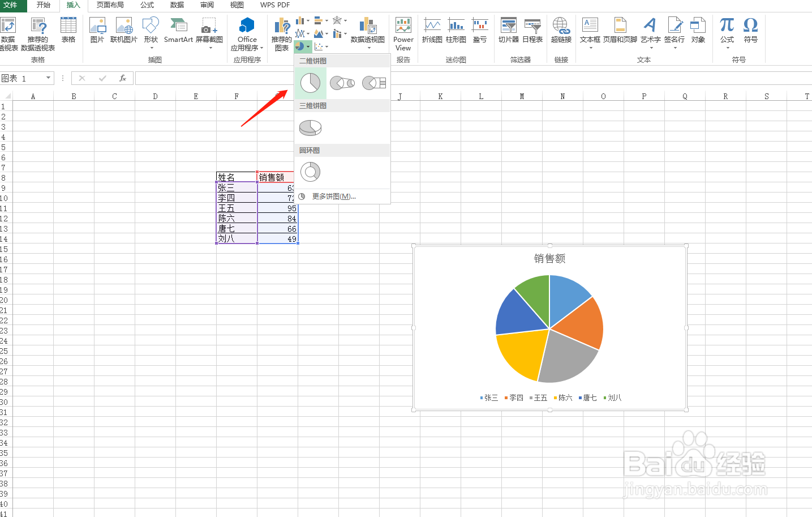The image size is (812, 517).
Task: Insert a 折线图 sparkline
Action: coord(432,30)
